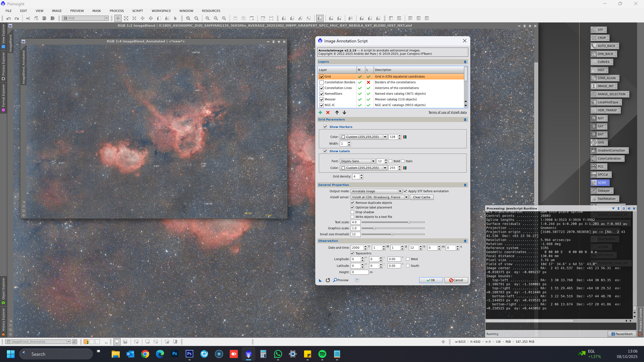Open the Output mode dropdown
The width and height of the screenshot is (644, 362).
376,191
